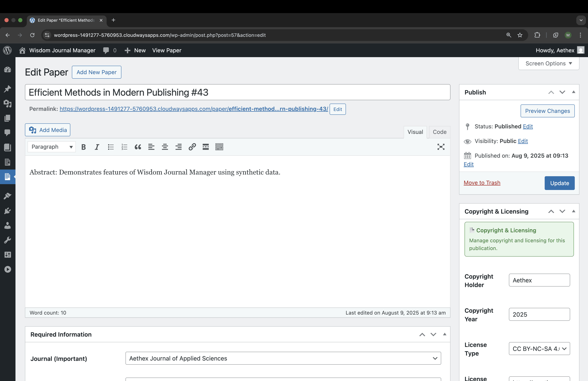588x381 pixels.
Task: Open Screen Options panel
Action: (x=548, y=63)
